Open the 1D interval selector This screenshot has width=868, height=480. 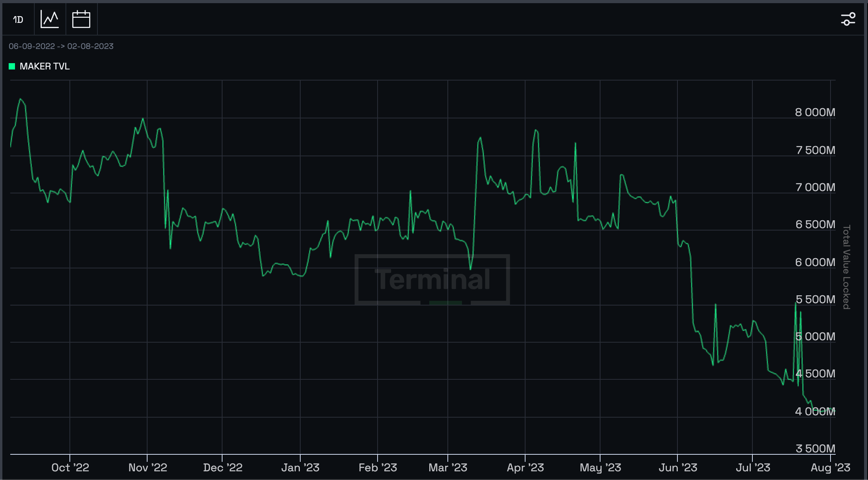coord(18,19)
